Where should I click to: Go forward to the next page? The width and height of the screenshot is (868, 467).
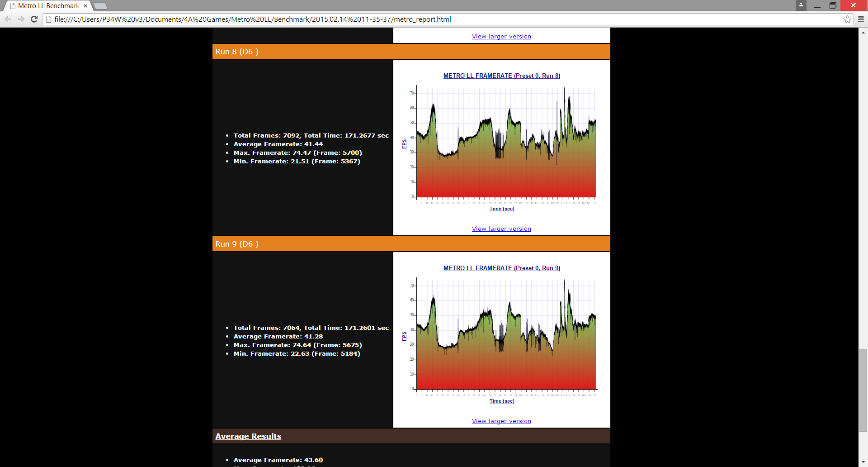tap(21, 19)
